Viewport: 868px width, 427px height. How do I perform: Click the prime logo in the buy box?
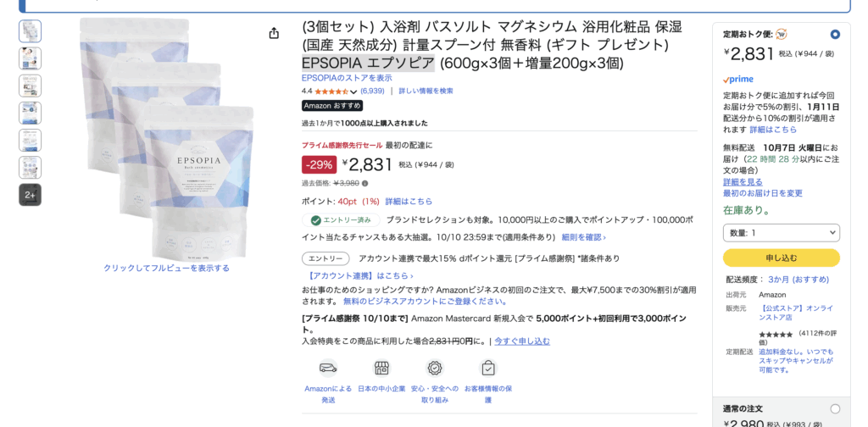tap(738, 80)
